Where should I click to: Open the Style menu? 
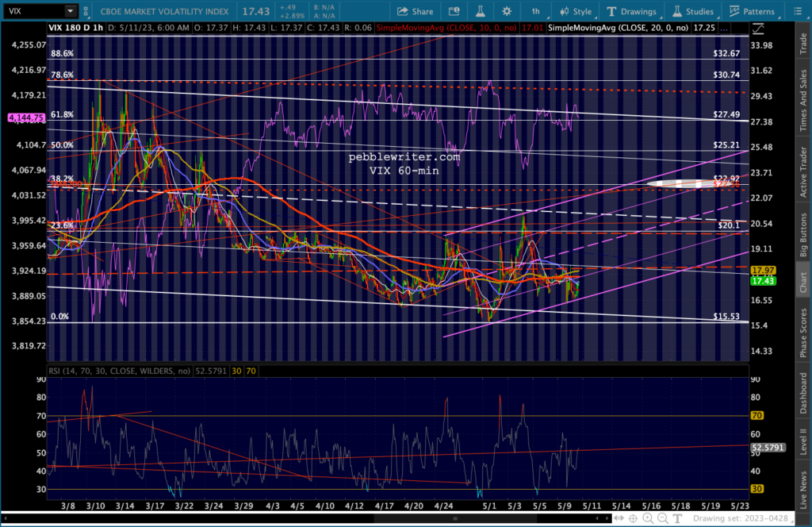click(x=576, y=11)
